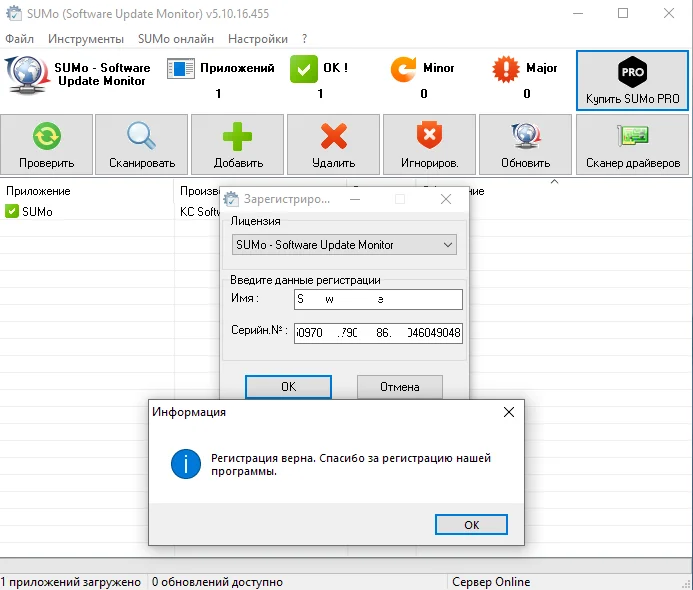Click the Проверить (check) toolbar button
Viewport: 693px width, 590px height.
point(46,145)
